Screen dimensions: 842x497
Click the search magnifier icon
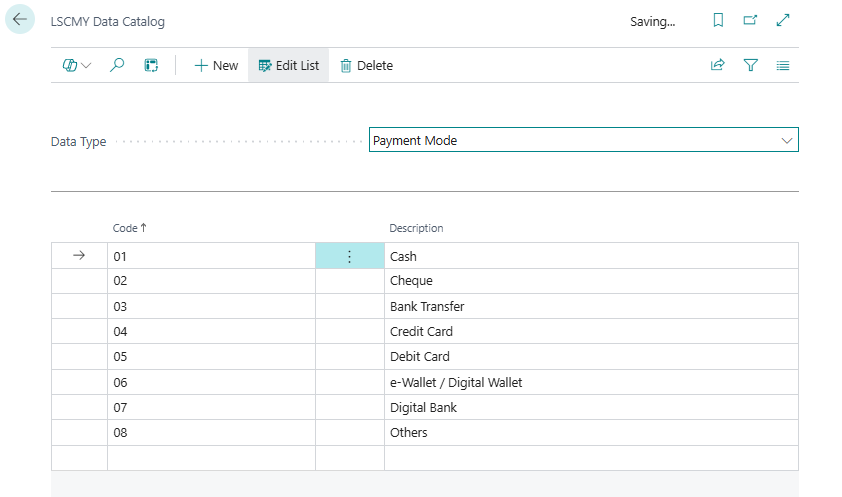[x=117, y=65]
